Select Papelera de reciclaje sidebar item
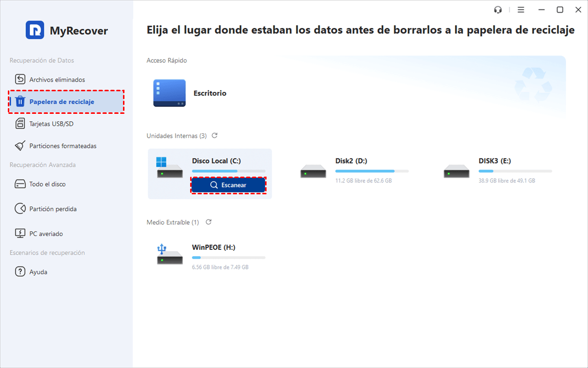This screenshot has height=368, width=588. 61,102
